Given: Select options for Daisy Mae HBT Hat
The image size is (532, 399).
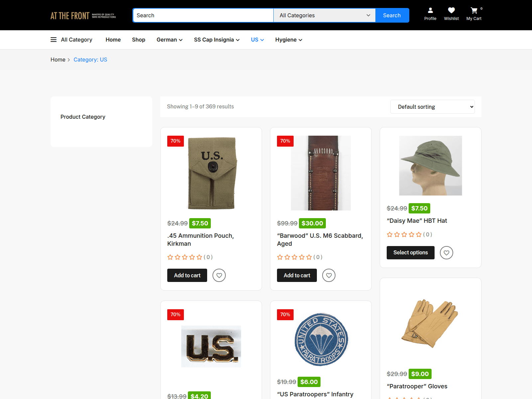Looking at the screenshot, I should point(411,253).
